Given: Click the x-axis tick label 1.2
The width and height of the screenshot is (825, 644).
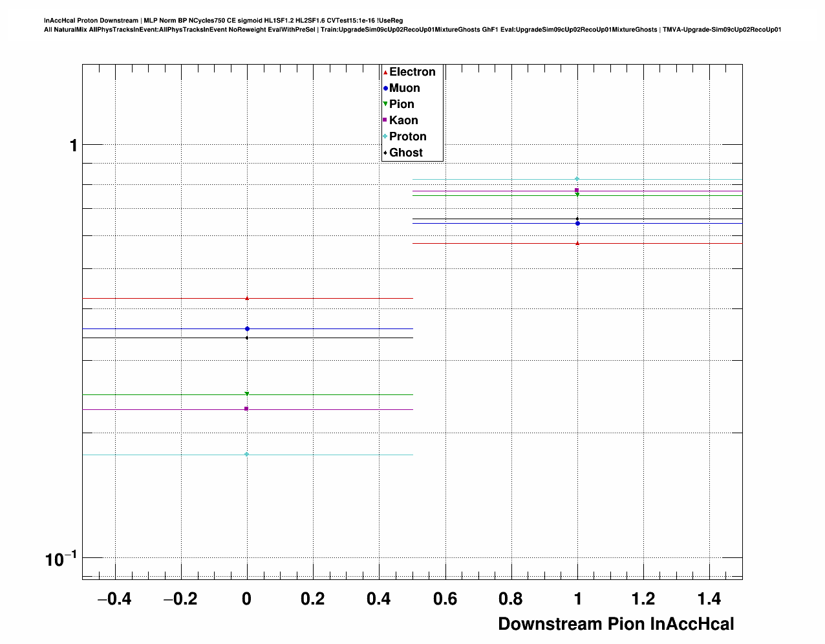Looking at the screenshot, I should (x=644, y=599).
